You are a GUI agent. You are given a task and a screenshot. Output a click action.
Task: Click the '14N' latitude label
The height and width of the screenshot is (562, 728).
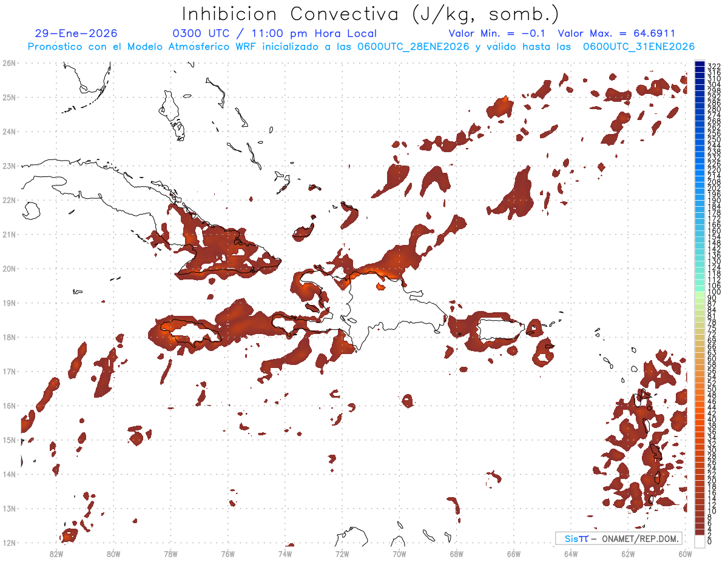pos(9,474)
